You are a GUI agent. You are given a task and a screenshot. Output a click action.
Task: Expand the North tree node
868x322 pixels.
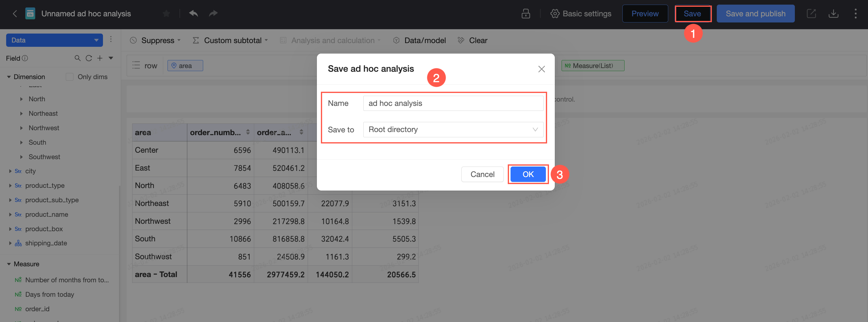pyautogui.click(x=21, y=99)
